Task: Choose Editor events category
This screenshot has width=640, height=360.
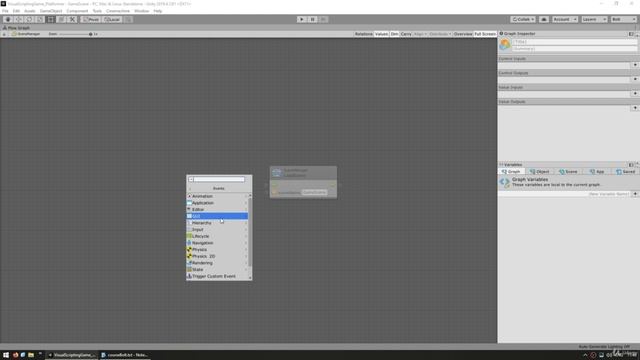Action: (217, 209)
